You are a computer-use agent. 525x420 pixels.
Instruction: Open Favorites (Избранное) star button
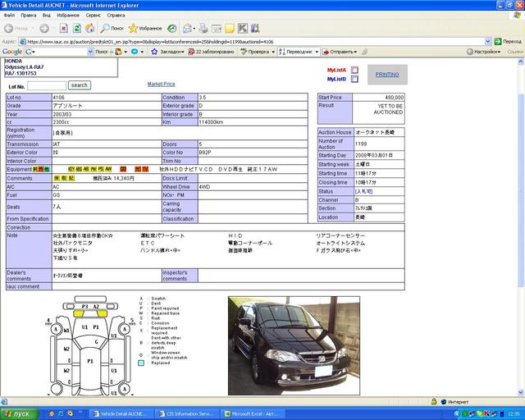pyautogui.click(x=145, y=29)
